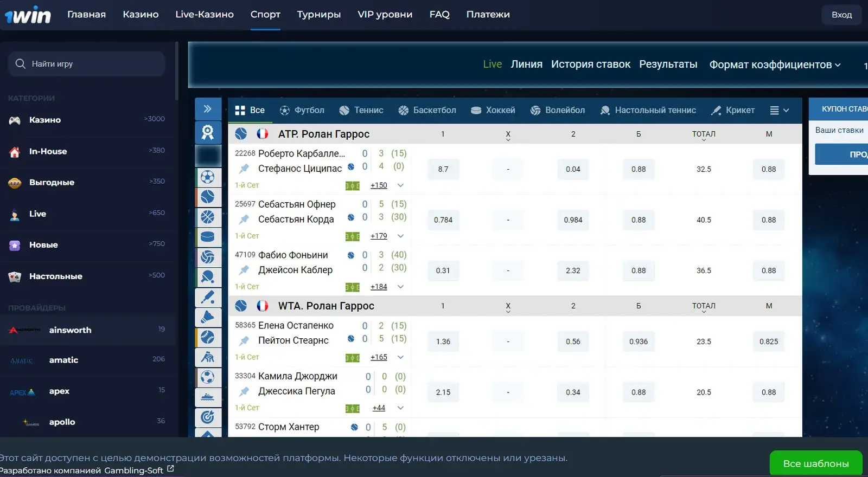
Task: Switch to the Настольный теннис tab
Action: click(x=648, y=110)
